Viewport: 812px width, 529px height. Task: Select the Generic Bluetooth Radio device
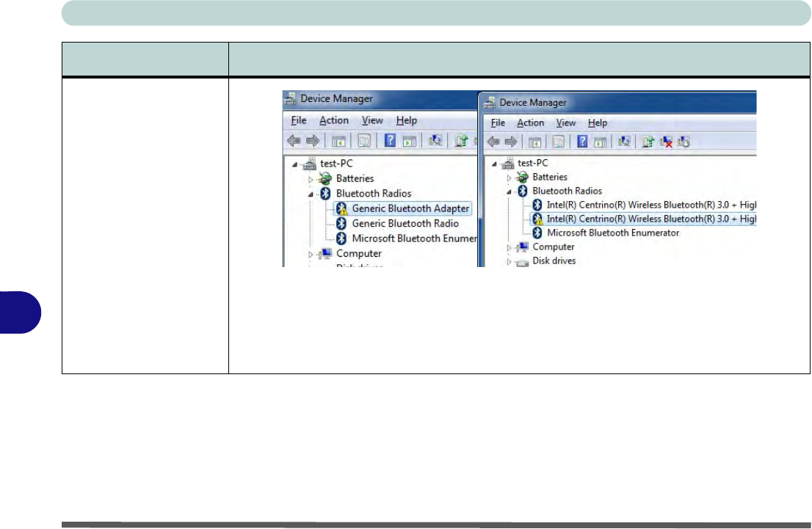[405, 223]
